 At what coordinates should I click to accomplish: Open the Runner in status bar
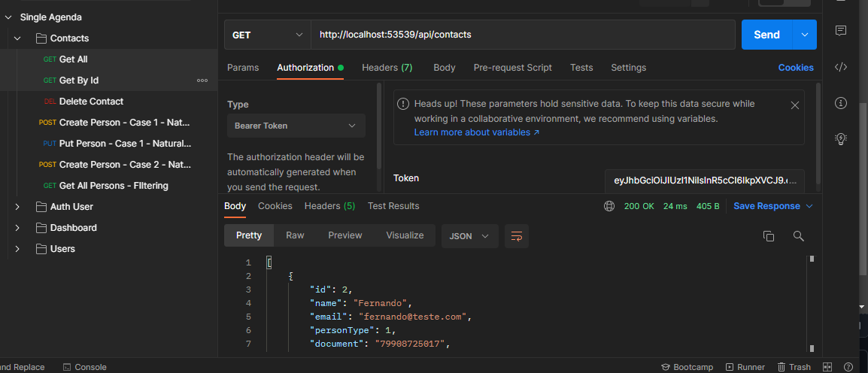pos(745,367)
